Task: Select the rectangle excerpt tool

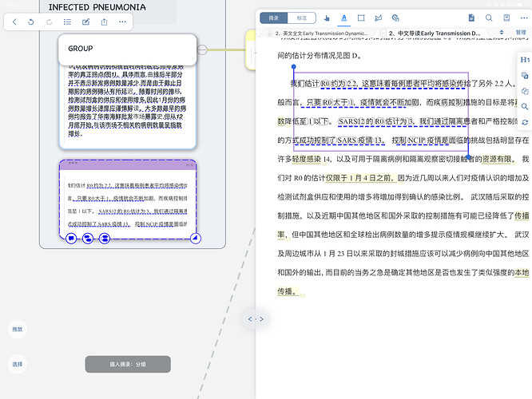Action: coord(361,18)
